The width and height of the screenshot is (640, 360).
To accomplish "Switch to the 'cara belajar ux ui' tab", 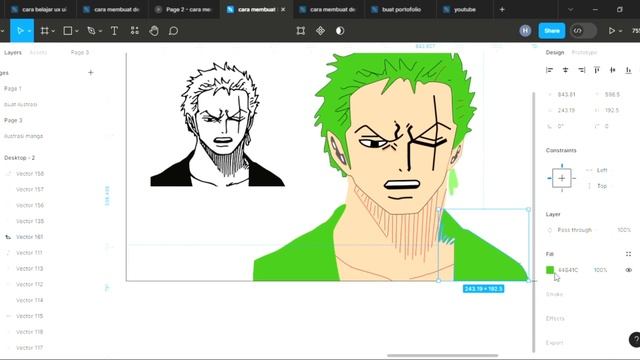I will coord(39,9).
